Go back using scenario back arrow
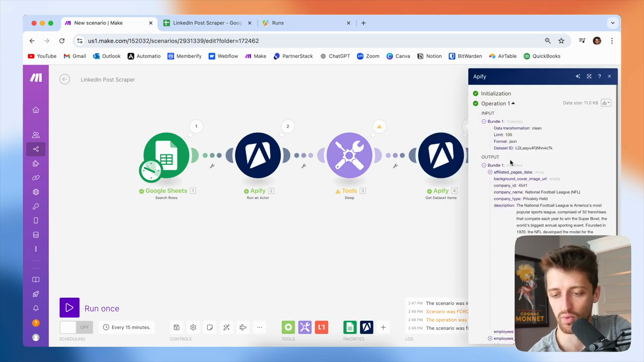 (x=64, y=79)
